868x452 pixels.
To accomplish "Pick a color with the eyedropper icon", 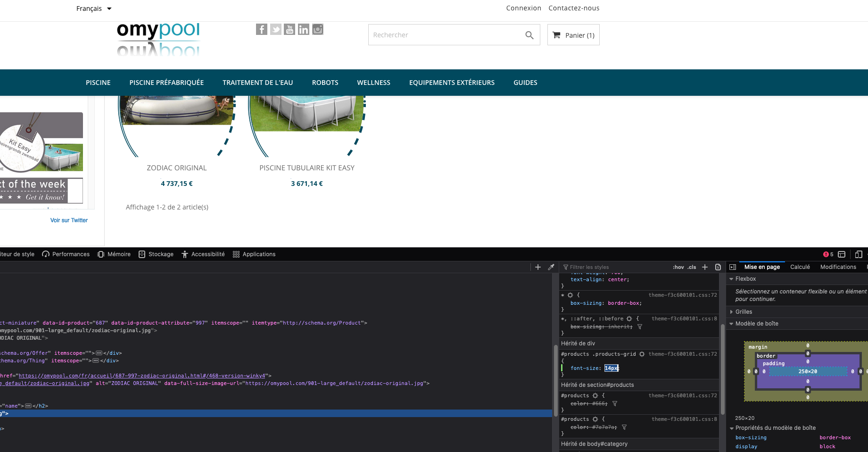I will [551, 267].
